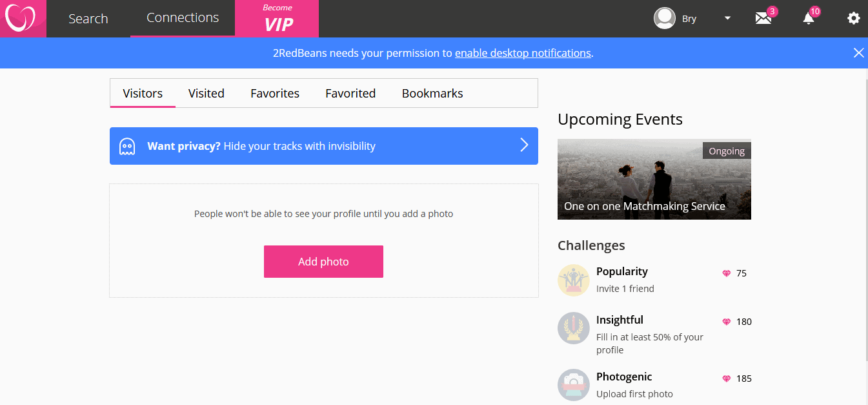Click the enable desktop notifications link
This screenshot has height=405, width=868.
point(523,53)
